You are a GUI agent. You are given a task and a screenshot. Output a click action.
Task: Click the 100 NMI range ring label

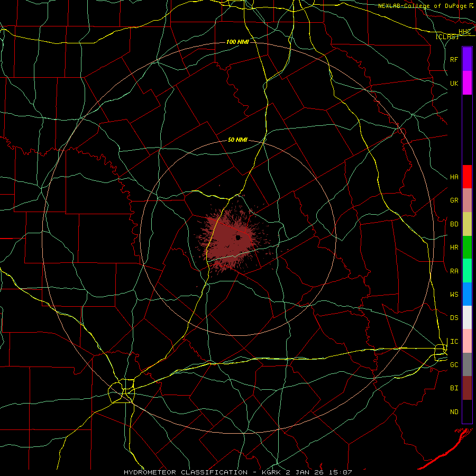coord(237,42)
